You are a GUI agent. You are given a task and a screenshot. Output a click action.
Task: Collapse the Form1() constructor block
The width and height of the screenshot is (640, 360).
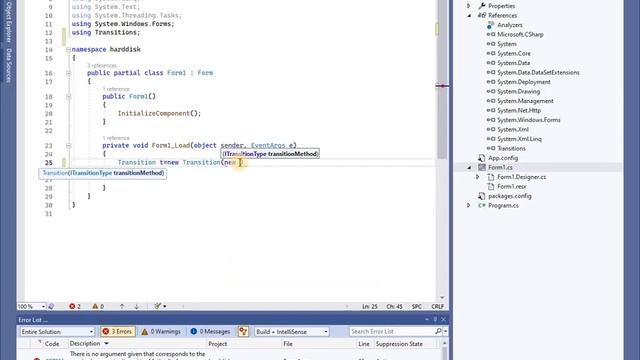(68, 97)
